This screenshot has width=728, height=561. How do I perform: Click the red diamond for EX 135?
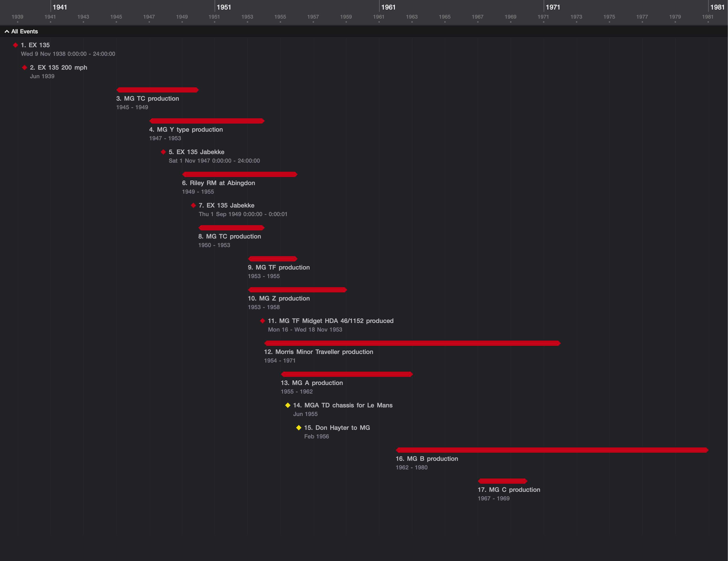click(15, 45)
